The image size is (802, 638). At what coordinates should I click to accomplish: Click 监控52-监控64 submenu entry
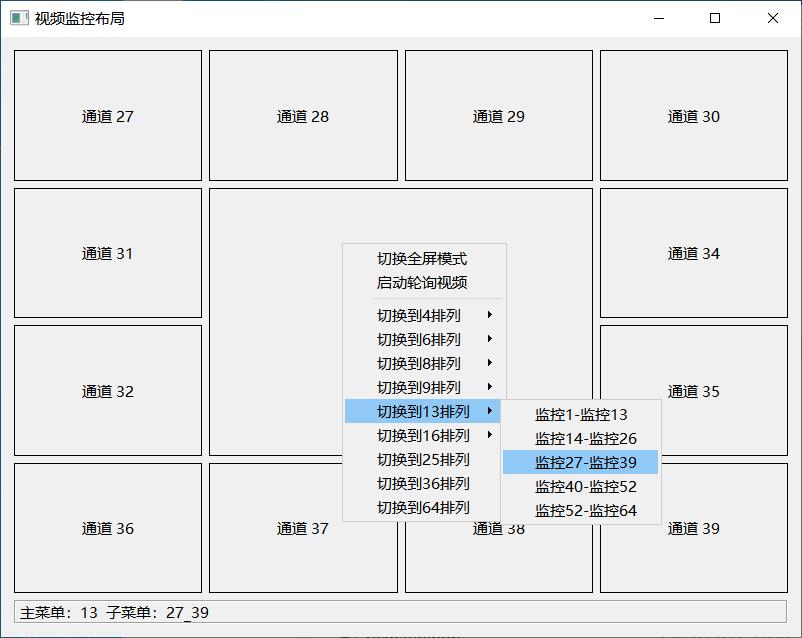(585, 510)
